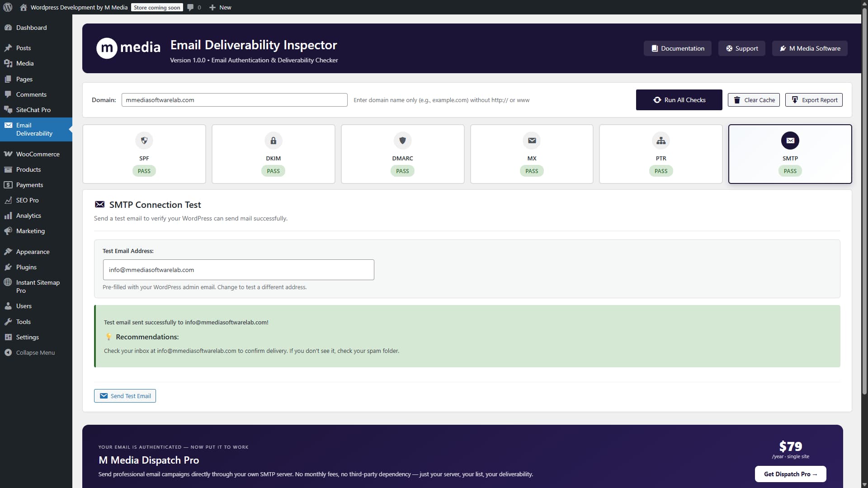Select the Email Deliverability envelope icon
The image size is (868, 488).
pyautogui.click(x=9, y=125)
